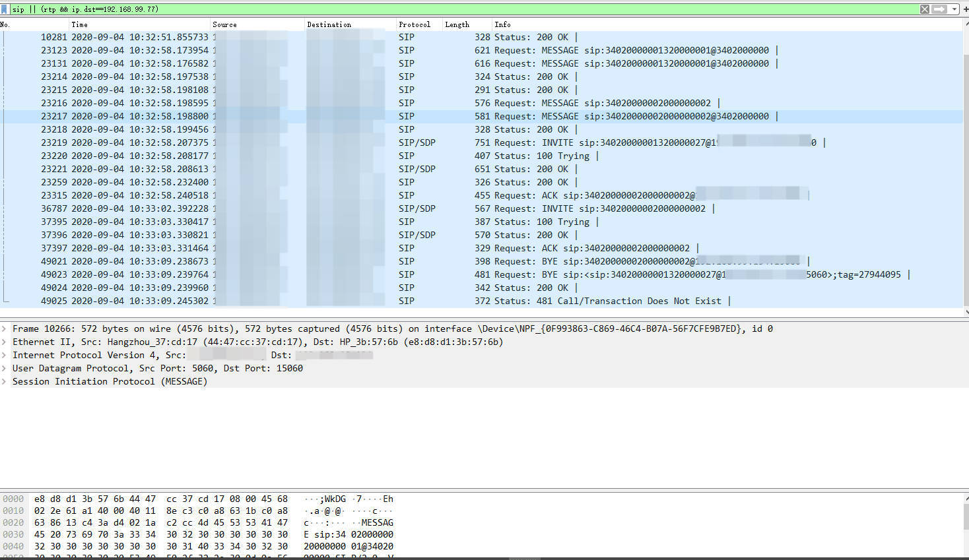
Task: Click into the display filter input field
Action: click(463, 9)
